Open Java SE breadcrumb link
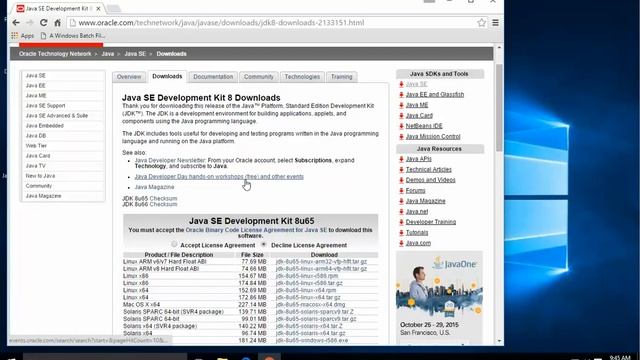Screen dimensions: 640x360 click(x=135, y=54)
